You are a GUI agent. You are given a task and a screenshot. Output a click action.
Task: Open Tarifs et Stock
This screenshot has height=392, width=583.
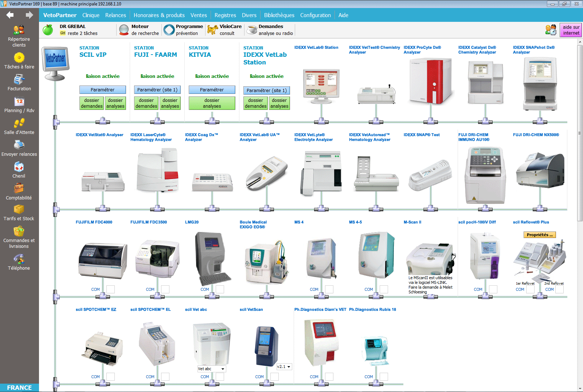click(x=19, y=213)
